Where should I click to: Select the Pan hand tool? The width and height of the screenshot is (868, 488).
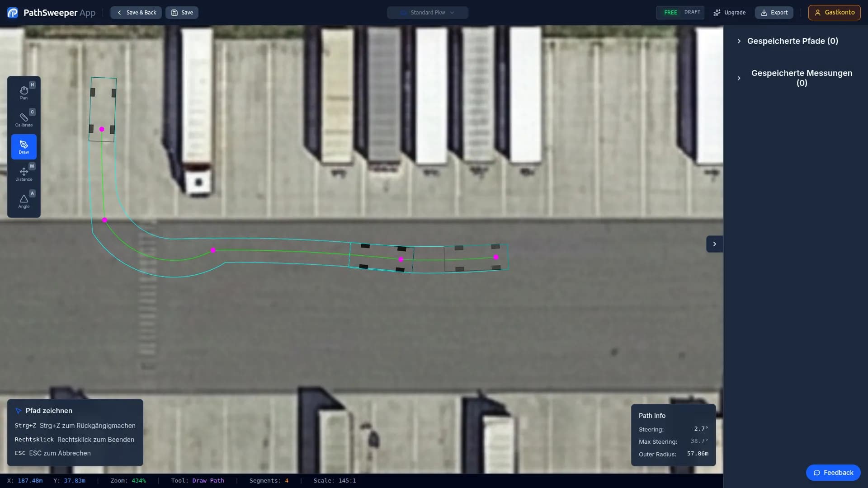(24, 92)
